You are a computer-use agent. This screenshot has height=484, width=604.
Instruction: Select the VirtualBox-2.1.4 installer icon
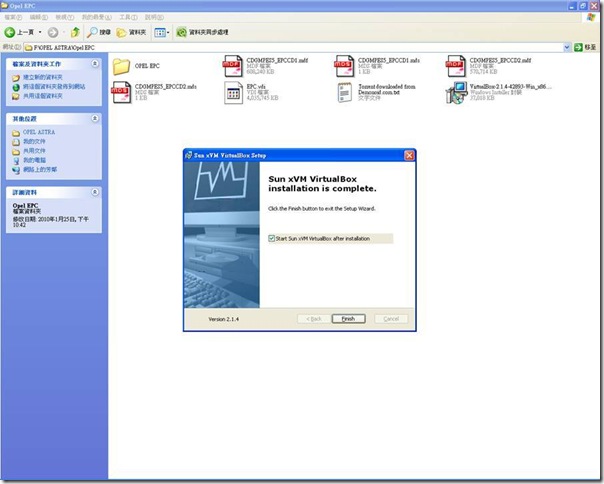click(456, 92)
